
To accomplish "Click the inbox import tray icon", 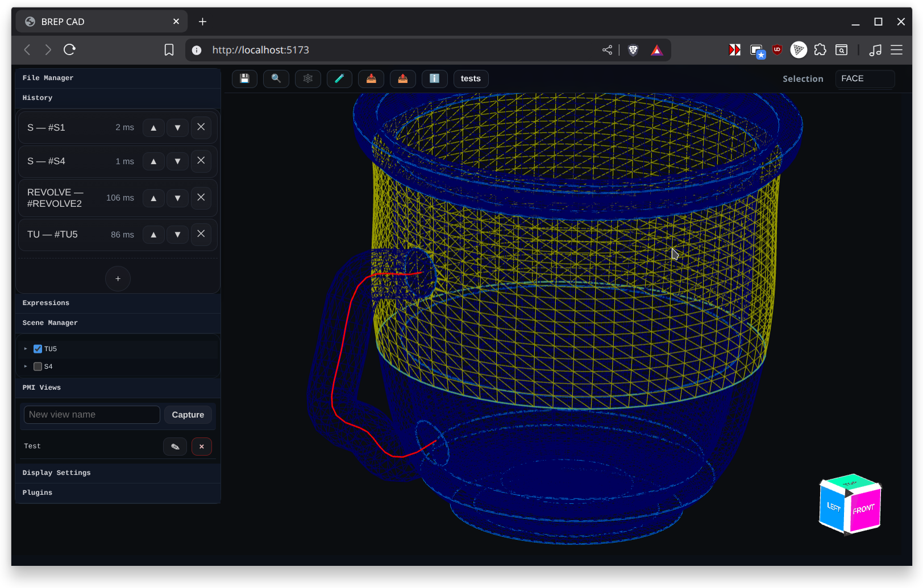I will (x=371, y=78).
